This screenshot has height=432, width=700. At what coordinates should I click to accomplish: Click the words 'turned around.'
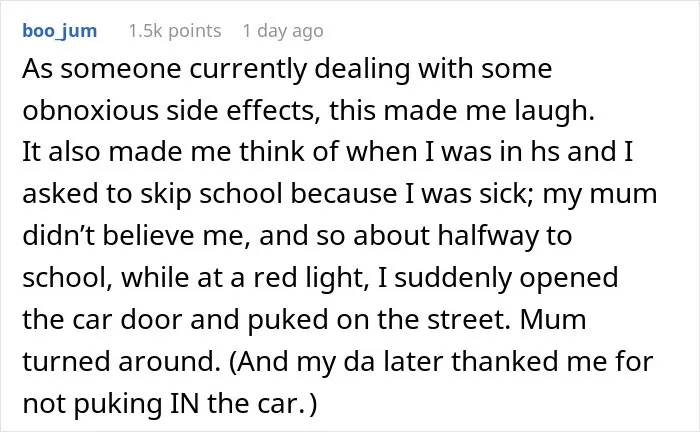click(121, 361)
